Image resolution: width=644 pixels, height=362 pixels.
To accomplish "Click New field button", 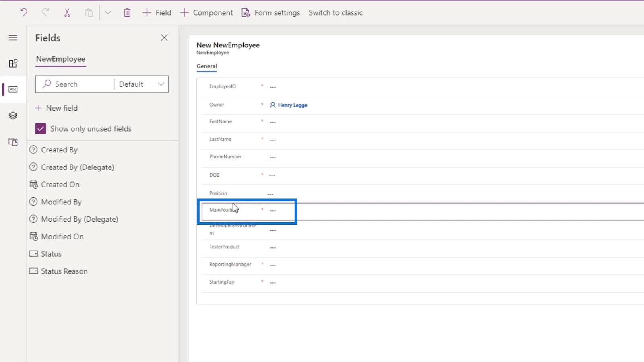I will (x=56, y=108).
